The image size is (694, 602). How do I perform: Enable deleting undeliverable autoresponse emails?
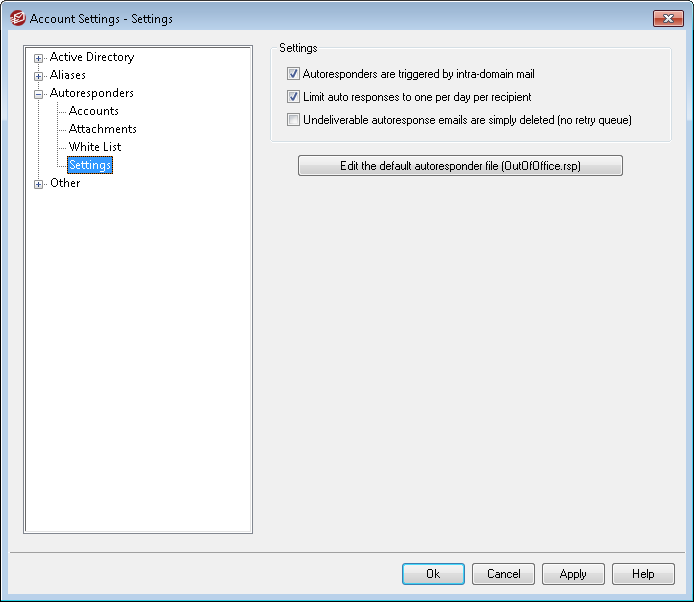(293, 120)
